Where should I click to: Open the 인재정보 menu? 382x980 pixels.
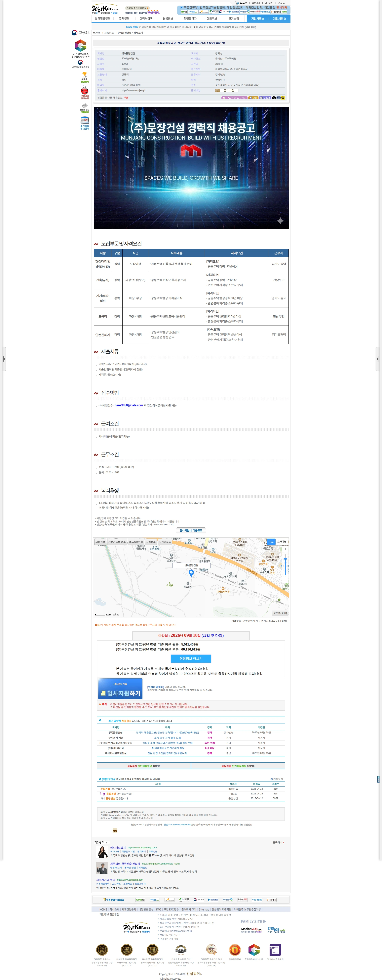[x=124, y=19]
